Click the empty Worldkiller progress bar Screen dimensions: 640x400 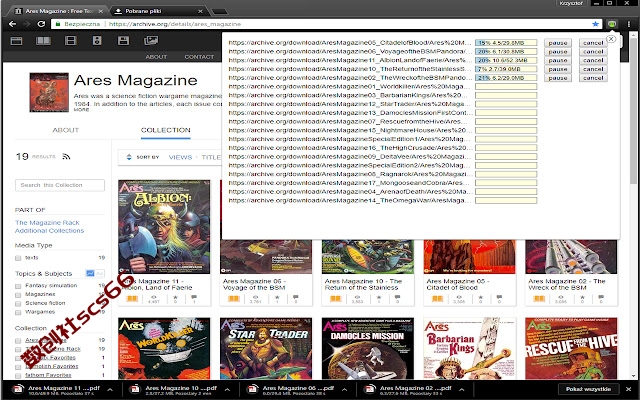506,87
